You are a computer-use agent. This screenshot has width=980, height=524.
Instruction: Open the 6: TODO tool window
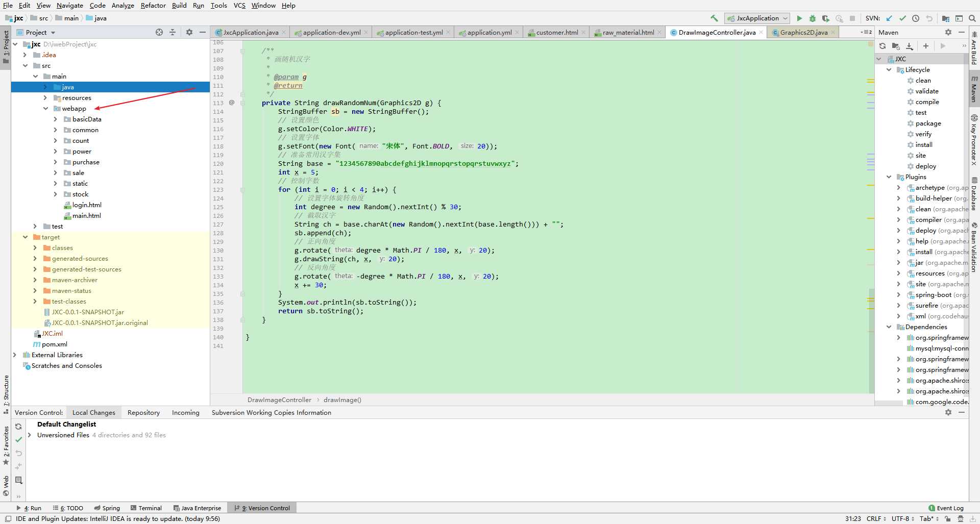point(68,508)
